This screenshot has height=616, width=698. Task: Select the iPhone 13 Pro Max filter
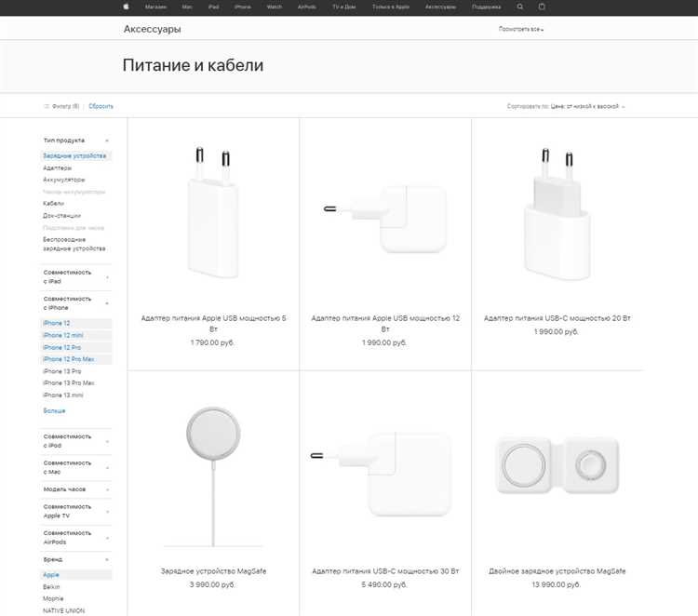pyautogui.click(x=69, y=382)
